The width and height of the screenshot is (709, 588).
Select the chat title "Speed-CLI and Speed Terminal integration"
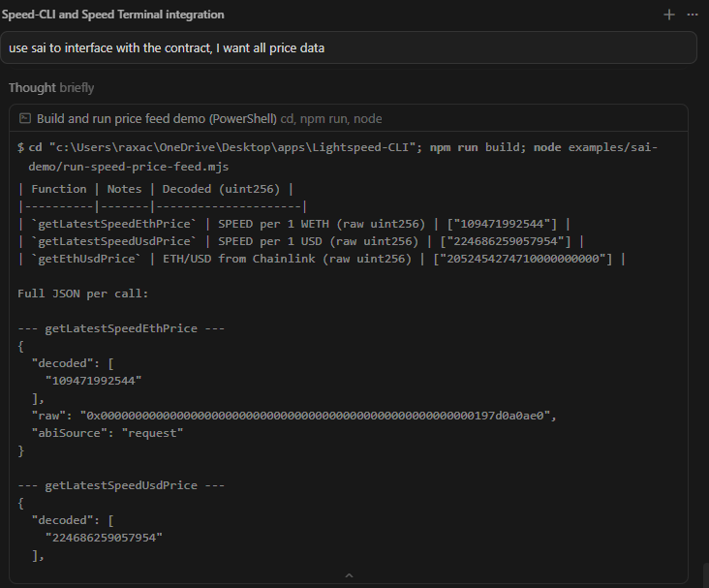pyautogui.click(x=112, y=15)
